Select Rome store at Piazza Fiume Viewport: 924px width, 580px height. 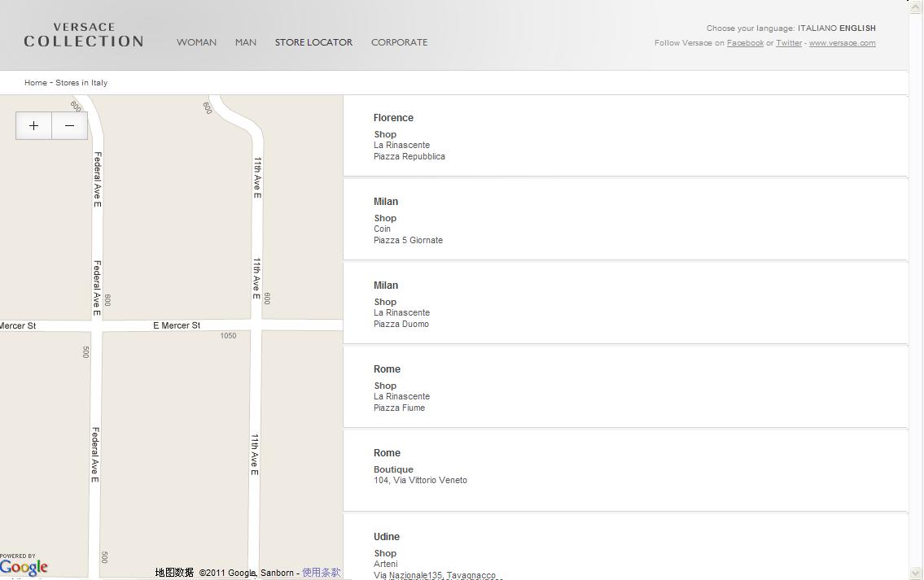[387, 369]
